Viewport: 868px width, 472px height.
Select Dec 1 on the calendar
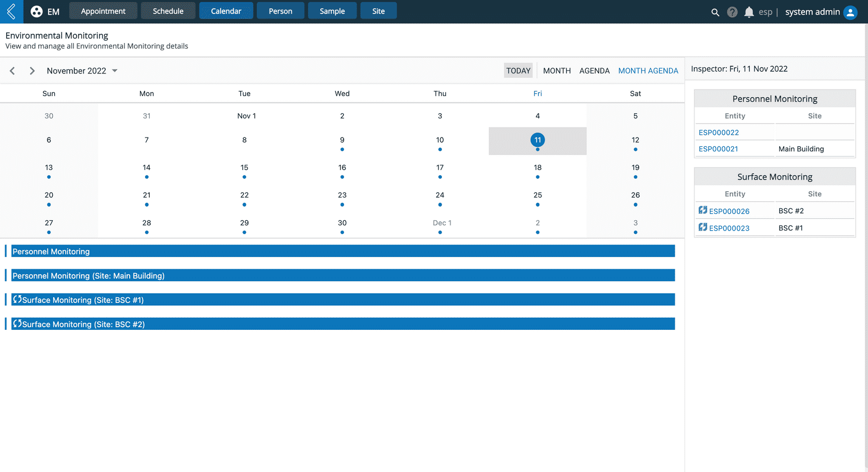click(442, 223)
